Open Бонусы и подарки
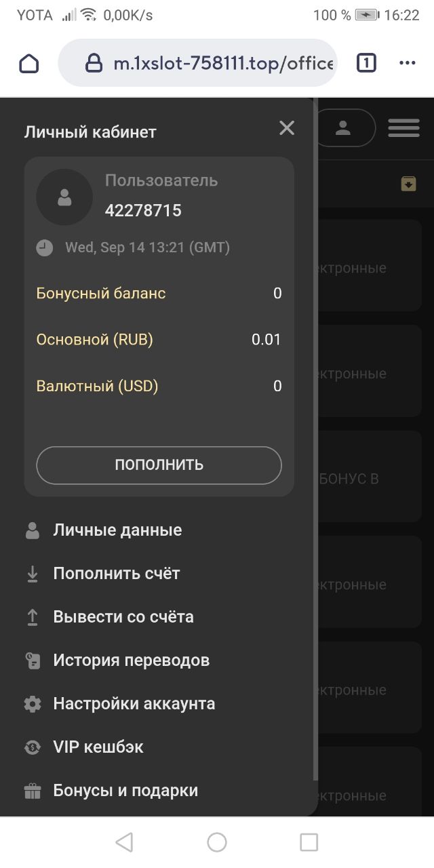Viewport: 434px width, 868px height. [x=125, y=791]
